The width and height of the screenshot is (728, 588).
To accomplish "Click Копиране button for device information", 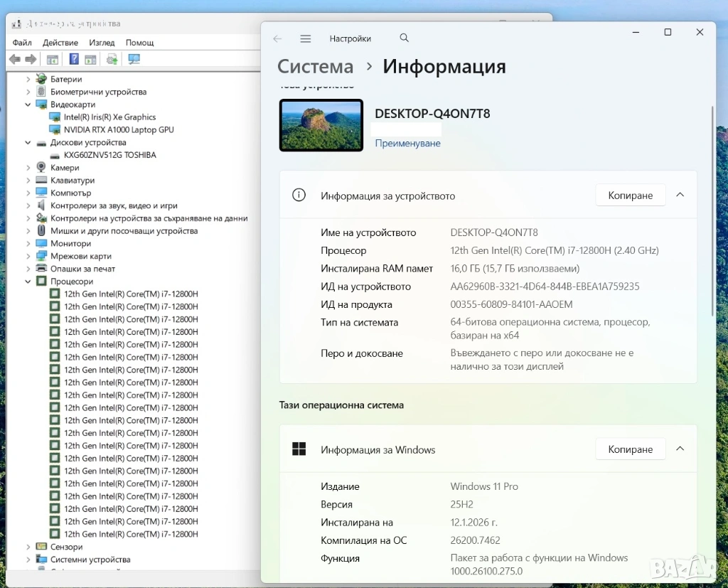I will (630, 196).
